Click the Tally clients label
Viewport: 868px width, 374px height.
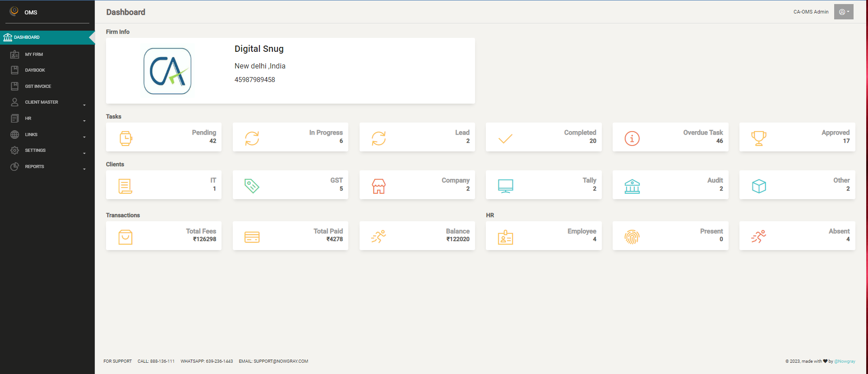(x=589, y=180)
